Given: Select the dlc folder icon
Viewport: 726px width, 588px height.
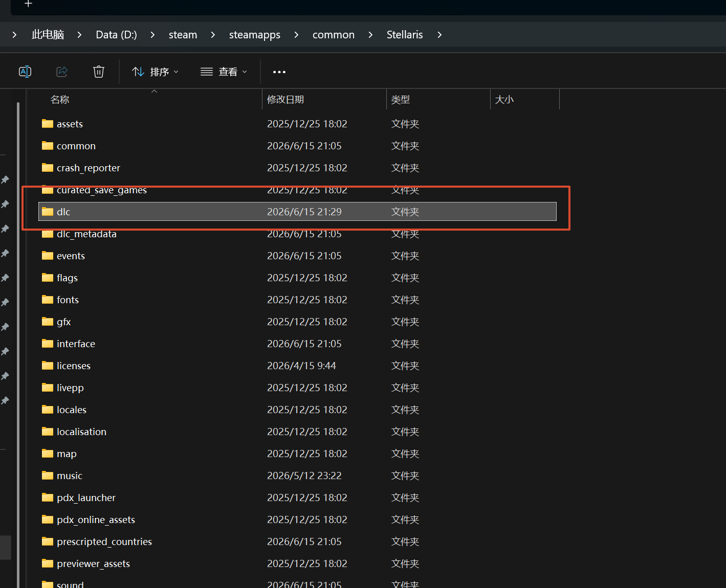Looking at the screenshot, I should [x=48, y=212].
